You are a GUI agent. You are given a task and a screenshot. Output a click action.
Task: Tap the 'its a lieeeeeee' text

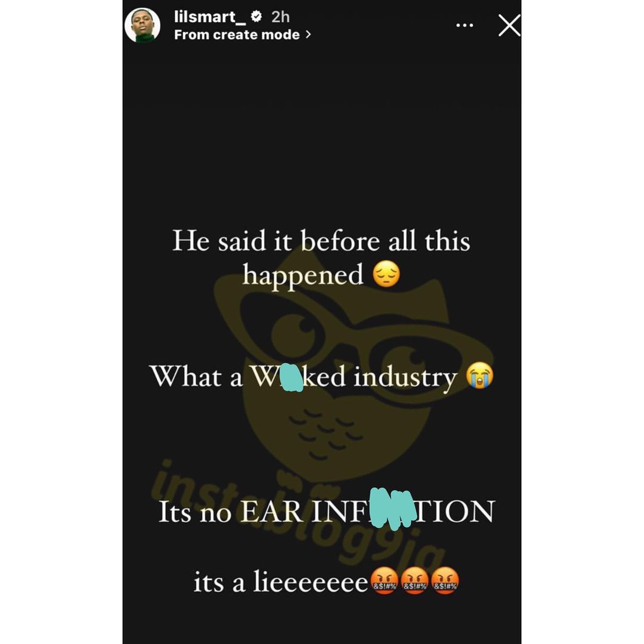click(x=280, y=581)
